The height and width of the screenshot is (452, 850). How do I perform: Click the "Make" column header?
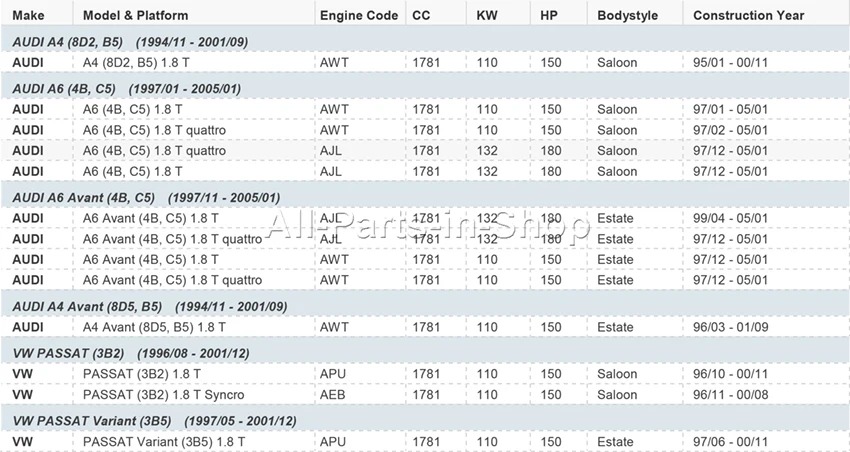pos(28,15)
